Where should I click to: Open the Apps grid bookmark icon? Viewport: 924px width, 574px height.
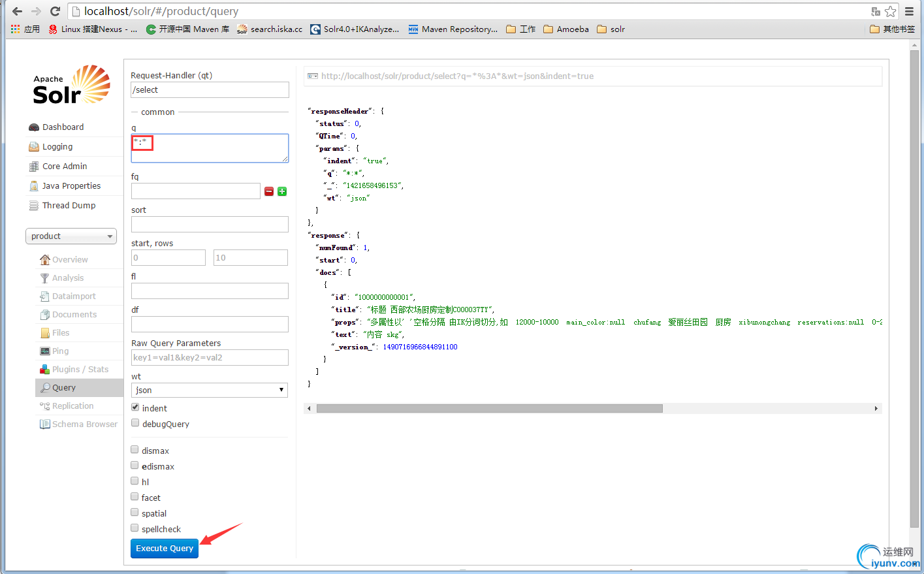(16, 29)
